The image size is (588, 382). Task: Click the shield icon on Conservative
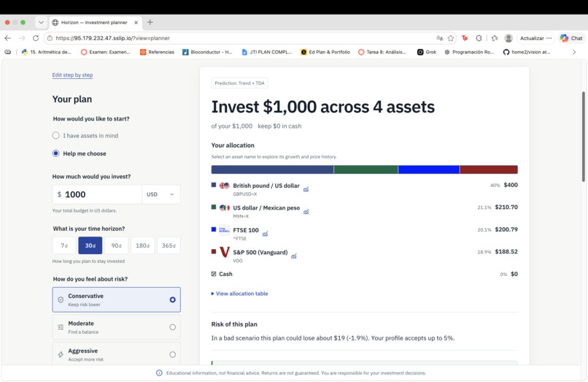(x=61, y=299)
